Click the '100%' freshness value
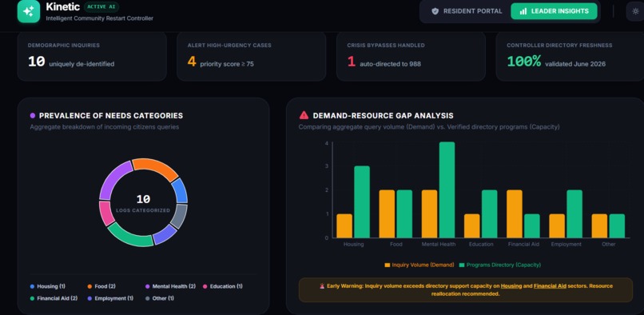The width and height of the screenshot is (644, 315). tap(523, 62)
